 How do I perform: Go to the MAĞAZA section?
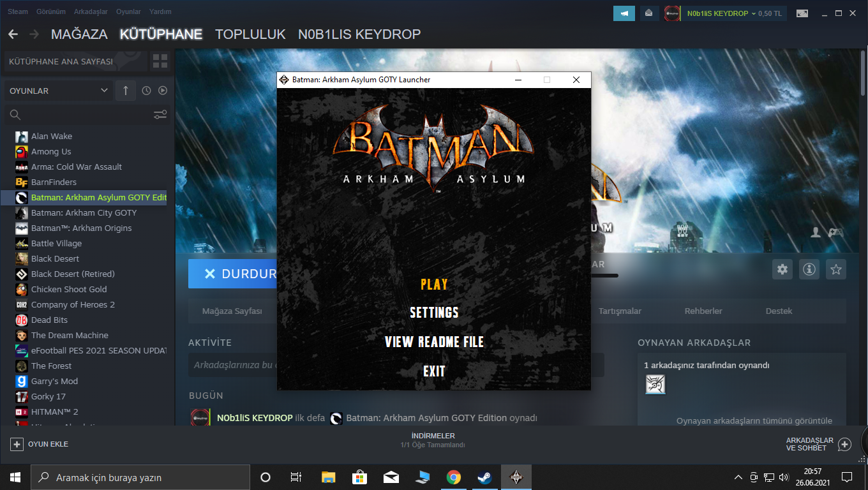pyautogui.click(x=79, y=34)
